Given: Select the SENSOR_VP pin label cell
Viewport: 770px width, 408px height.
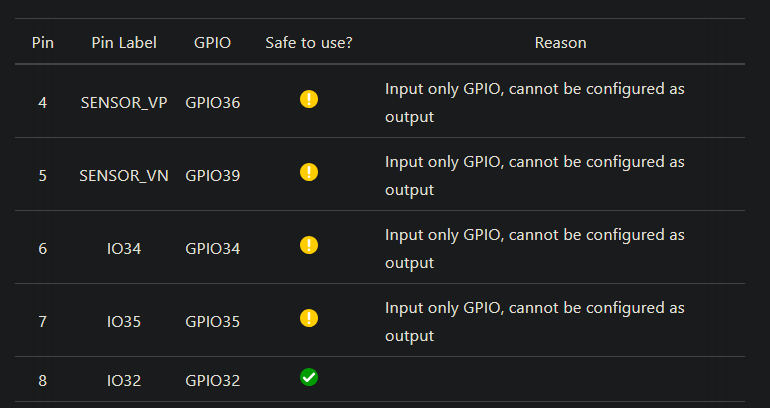Looking at the screenshot, I should tap(124, 103).
